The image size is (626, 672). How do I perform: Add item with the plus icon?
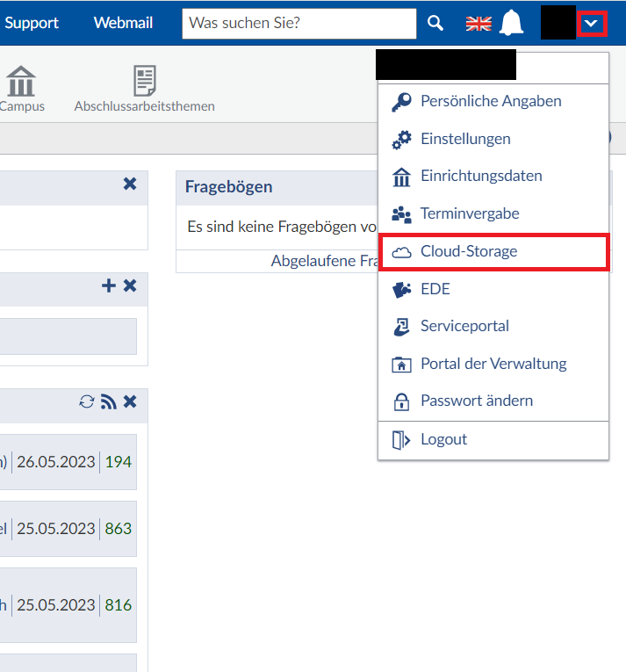109,285
